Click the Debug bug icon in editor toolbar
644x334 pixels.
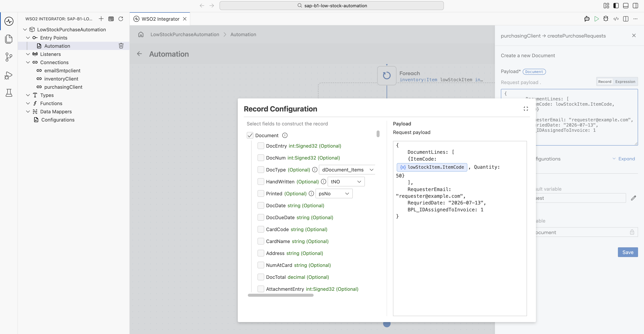pos(606,19)
